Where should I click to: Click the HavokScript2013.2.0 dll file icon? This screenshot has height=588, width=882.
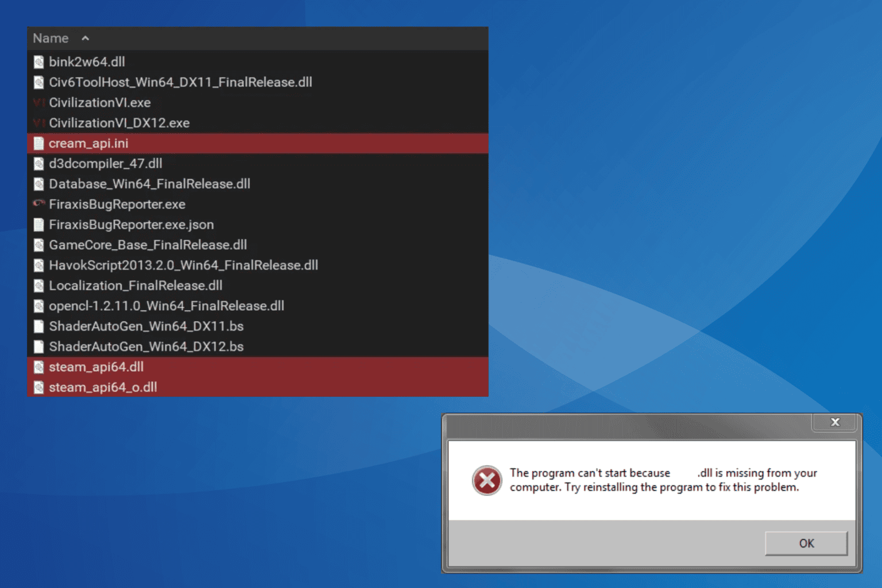(38, 265)
